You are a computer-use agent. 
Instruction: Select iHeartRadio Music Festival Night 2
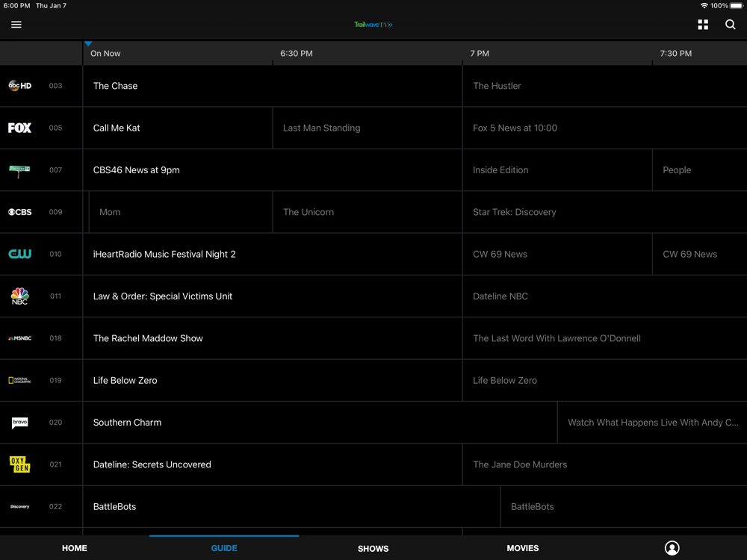tap(273, 254)
